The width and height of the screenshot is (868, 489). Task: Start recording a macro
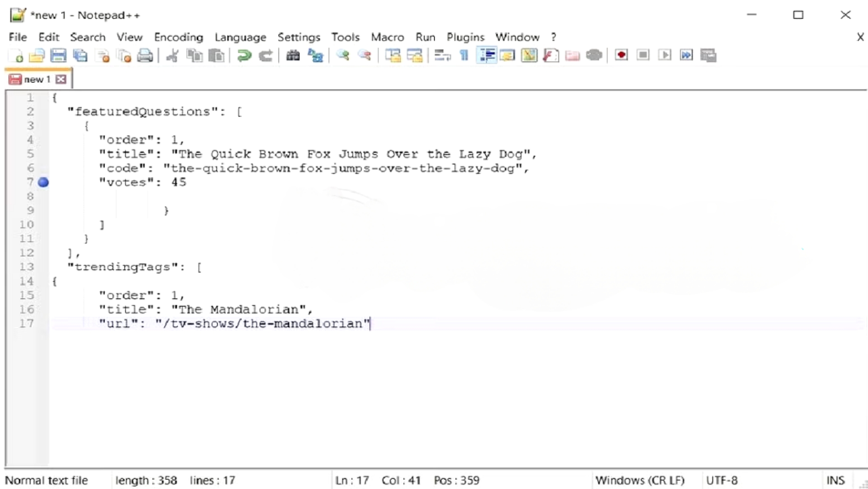[621, 55]
